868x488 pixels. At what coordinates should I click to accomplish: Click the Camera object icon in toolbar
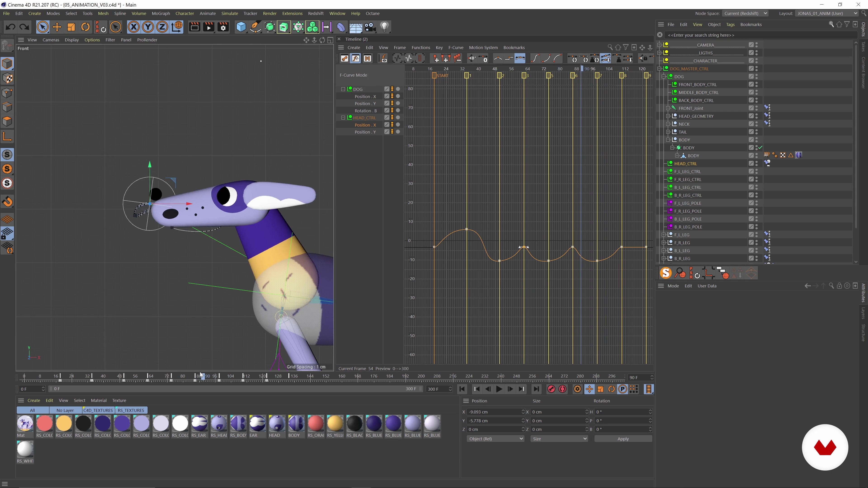point(370,27)
